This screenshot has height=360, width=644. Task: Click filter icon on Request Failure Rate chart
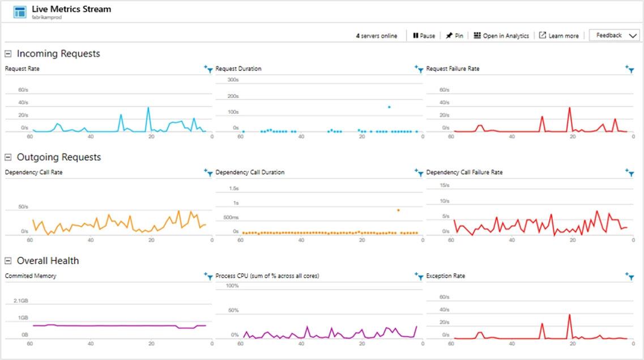629,69
